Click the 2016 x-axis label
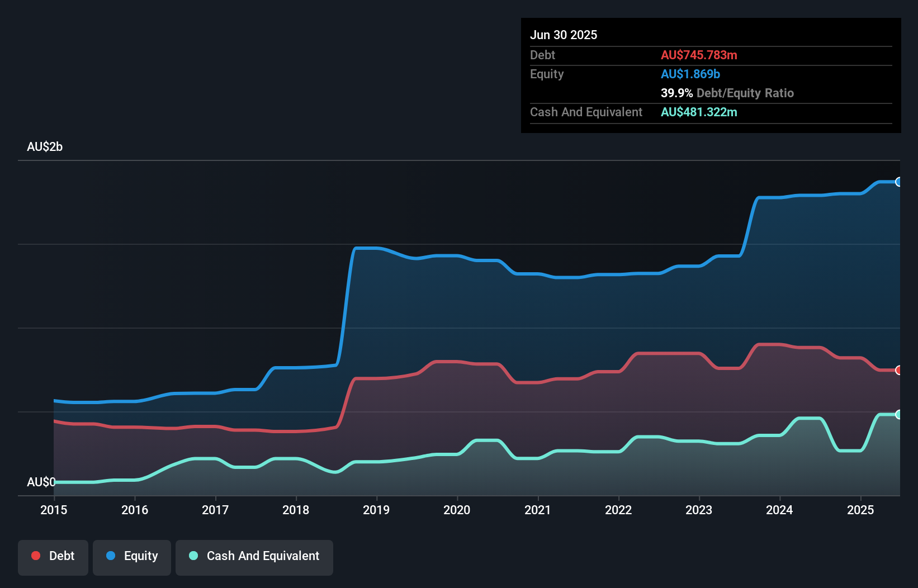Screen dimensions: 918x588 pos(135,510)
